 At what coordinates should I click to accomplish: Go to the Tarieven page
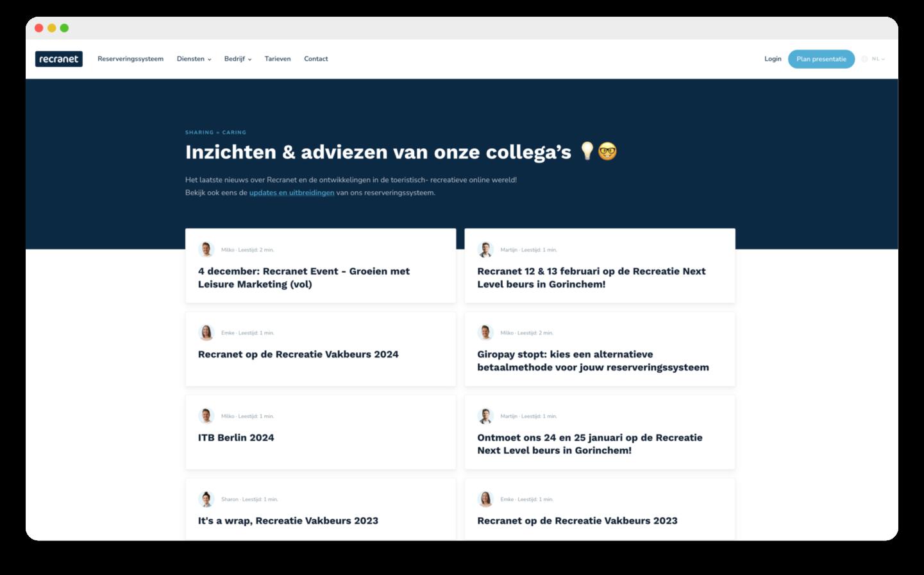click(x=278, y=59)
